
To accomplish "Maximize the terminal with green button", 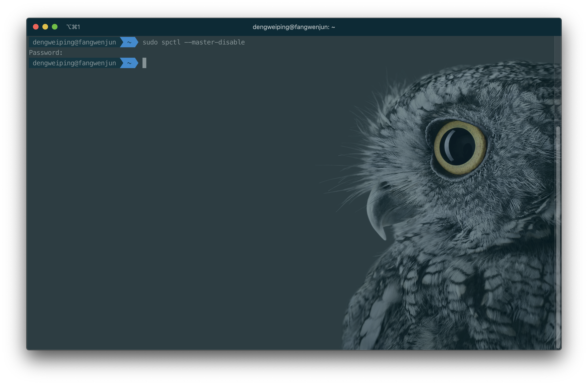I will tap(55, 27).
